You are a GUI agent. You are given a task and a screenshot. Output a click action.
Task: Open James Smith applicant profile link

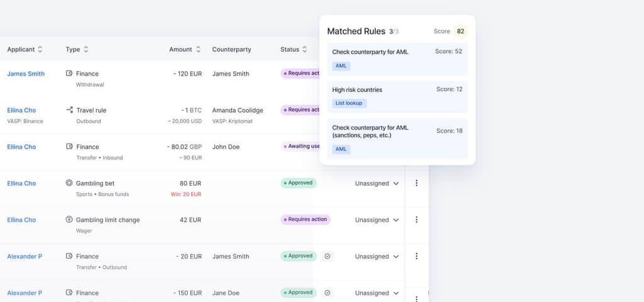point(26,74)
